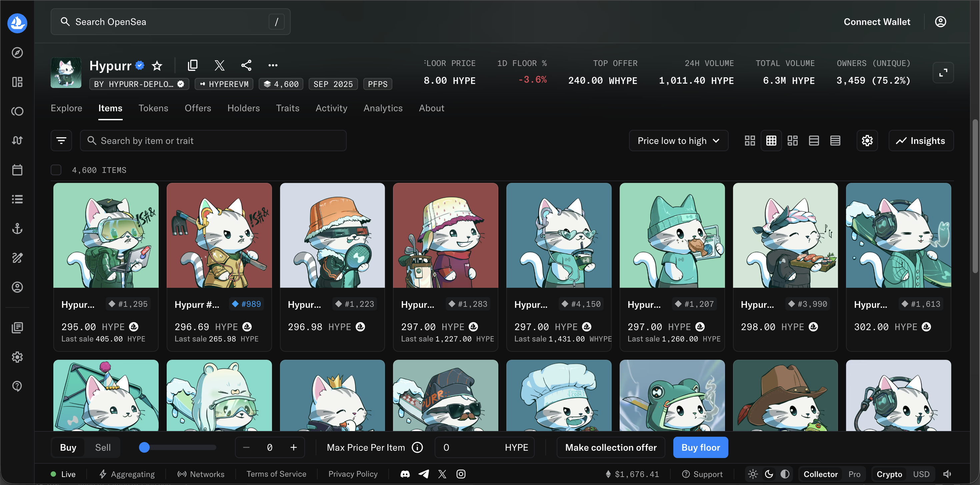Open the Terms of Service link
The width and height of the screenshot is (980, 485).
276,474
